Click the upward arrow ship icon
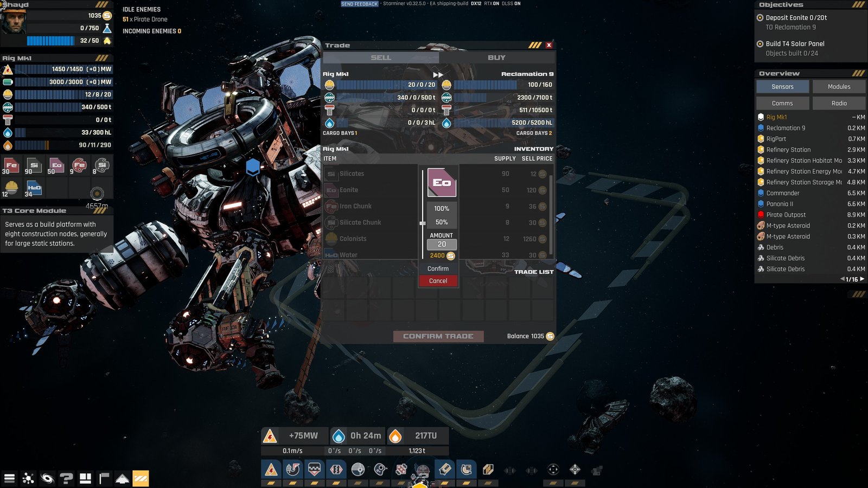Screen dimensions: 868x488 (123, 478)
